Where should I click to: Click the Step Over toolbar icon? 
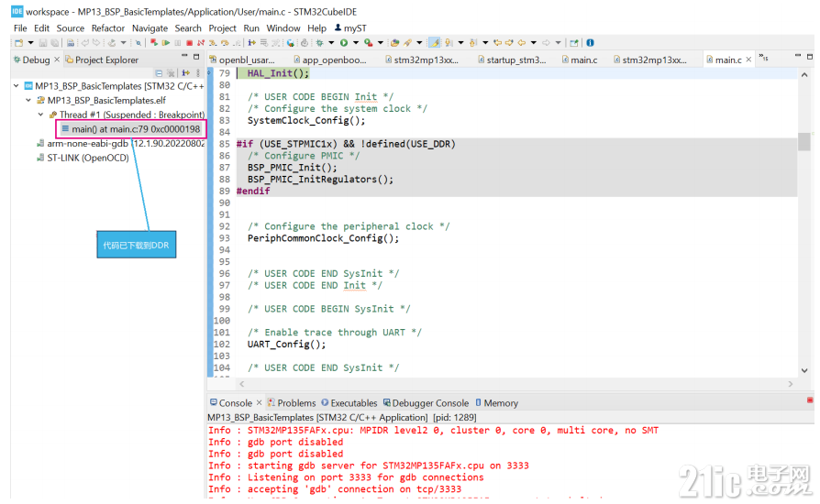225,43
